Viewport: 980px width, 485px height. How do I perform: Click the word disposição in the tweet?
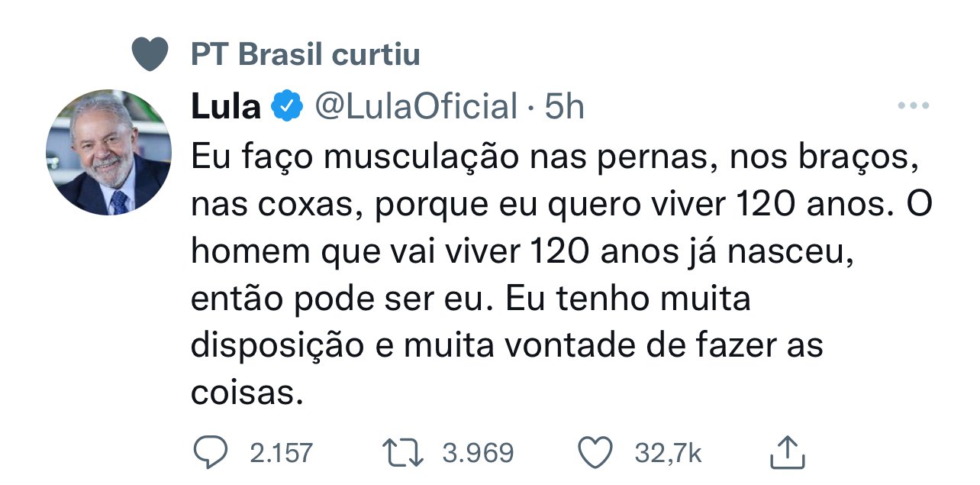tap(277, 346)
